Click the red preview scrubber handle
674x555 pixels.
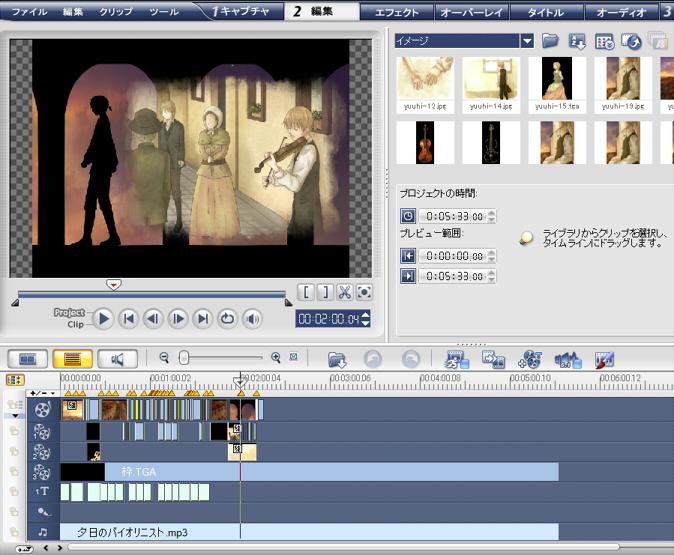coord(113,285)
